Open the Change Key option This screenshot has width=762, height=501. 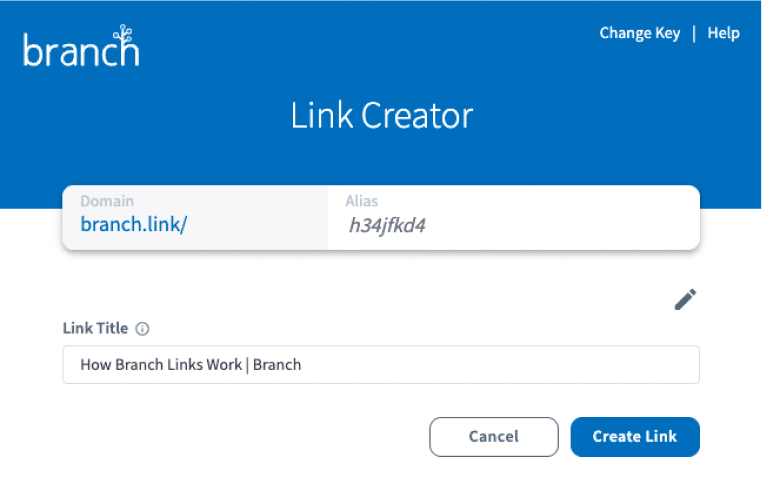(640, 33)
